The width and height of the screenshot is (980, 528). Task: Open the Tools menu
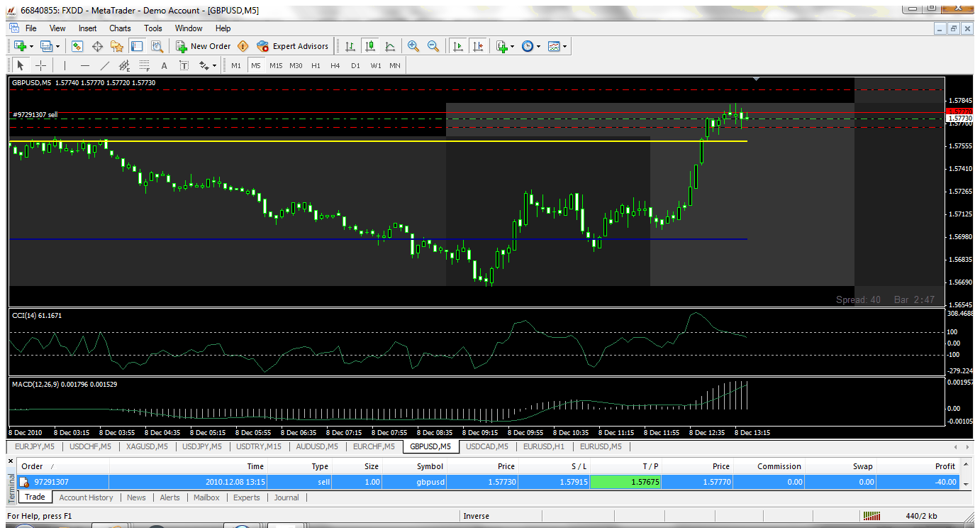pos(153,28)
